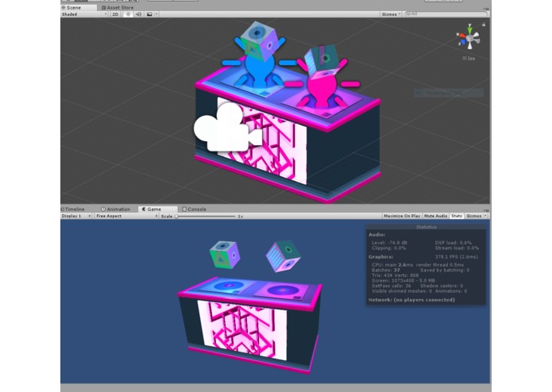This screenshot has width=552, height=392.
Task: Click the Statistics panel title
Action: click(427, 227)
